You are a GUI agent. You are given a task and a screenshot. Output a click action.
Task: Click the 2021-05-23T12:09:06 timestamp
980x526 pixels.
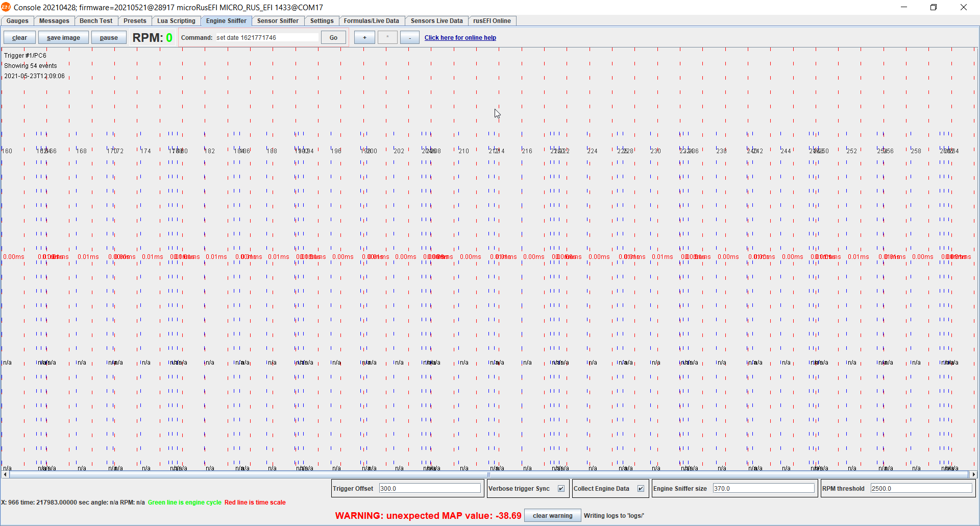pos(35,76)
